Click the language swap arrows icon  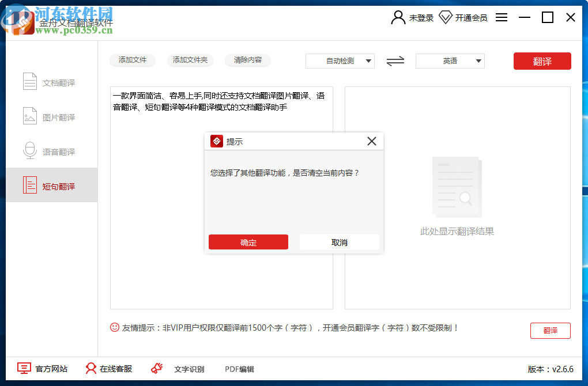coord(395,61)
